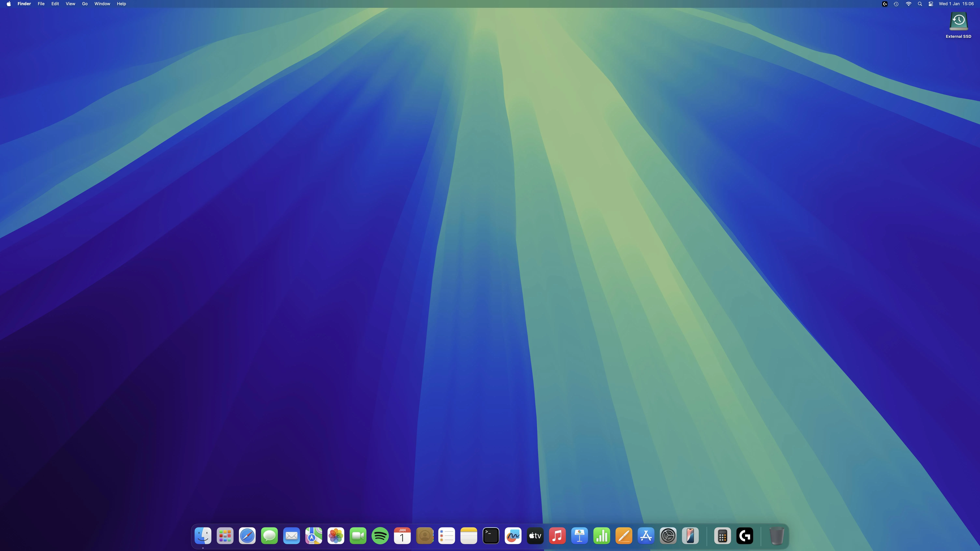980x551 pixels.
Task: Open Spotlight search in menu bar
Action: coord(920,4)
